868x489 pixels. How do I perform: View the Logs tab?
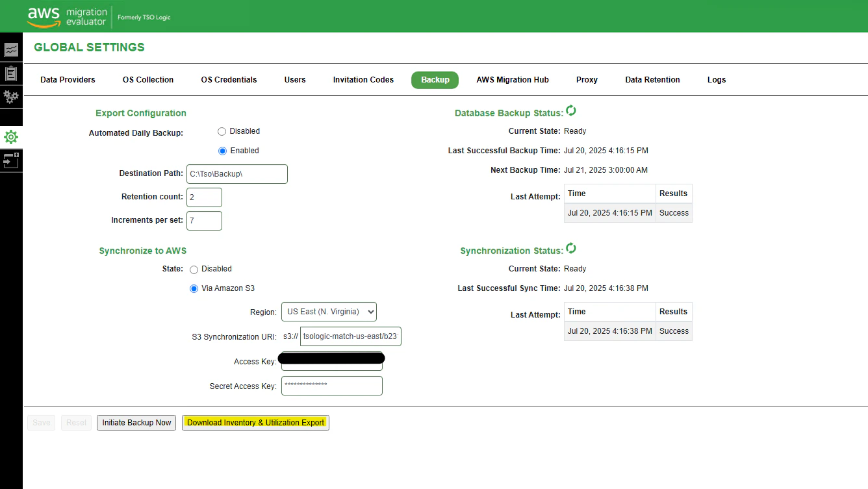pos(717,80)
